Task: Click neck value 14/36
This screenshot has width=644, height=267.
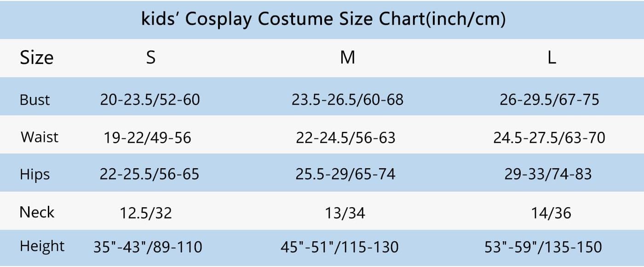Action: tap(551, 213)
